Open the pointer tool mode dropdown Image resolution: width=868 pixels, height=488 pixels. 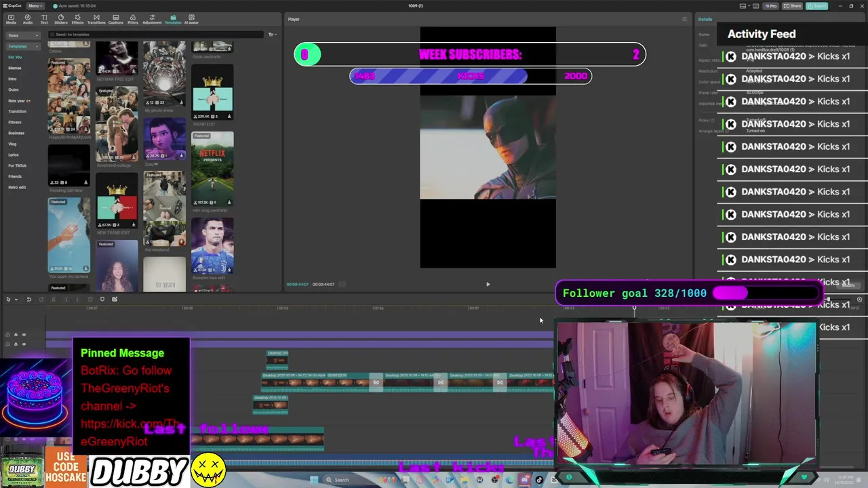tap(16, 299)
